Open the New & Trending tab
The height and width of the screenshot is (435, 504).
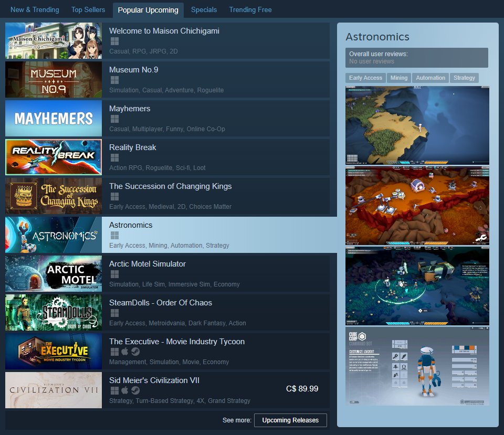pyautogui.click(x=35, y=9)
